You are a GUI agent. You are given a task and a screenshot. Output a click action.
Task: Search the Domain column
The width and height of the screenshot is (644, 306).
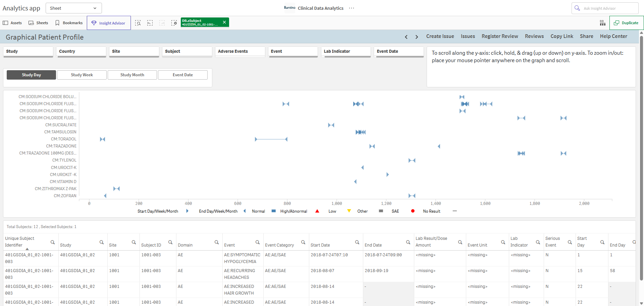[217, 242]
